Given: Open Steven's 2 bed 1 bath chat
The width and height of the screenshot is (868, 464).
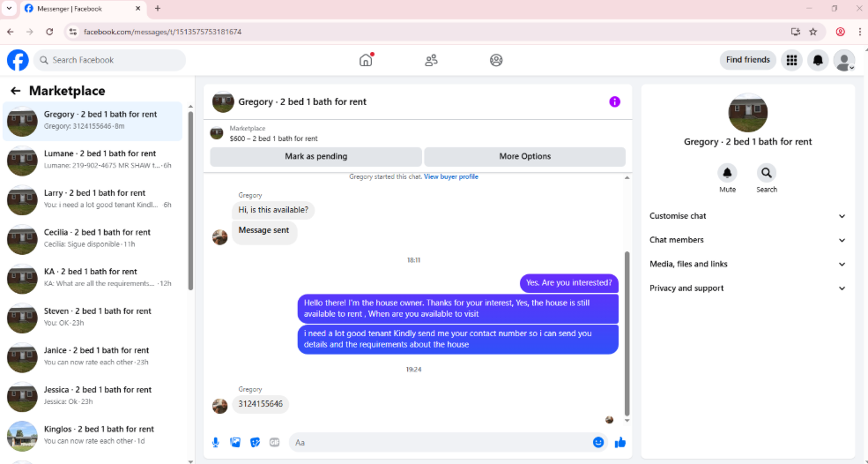Looking at the screenshot, I should 93,318.
